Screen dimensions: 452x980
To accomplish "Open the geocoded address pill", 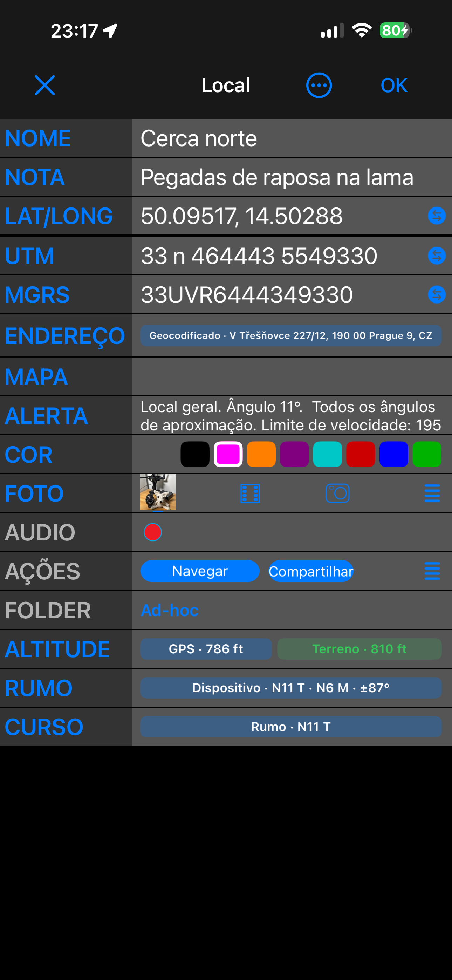I will [291, 335].
